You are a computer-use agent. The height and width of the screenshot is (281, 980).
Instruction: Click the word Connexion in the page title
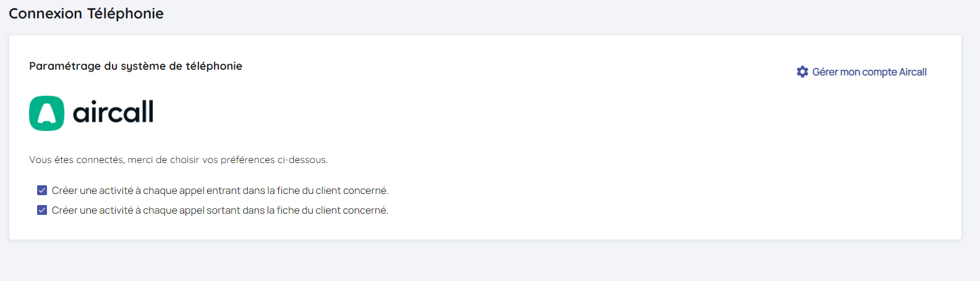pos(45,14)
